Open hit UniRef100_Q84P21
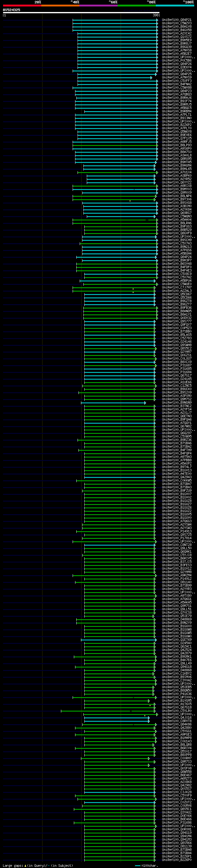The image size is (197, 868). click(x=177, y=20)
